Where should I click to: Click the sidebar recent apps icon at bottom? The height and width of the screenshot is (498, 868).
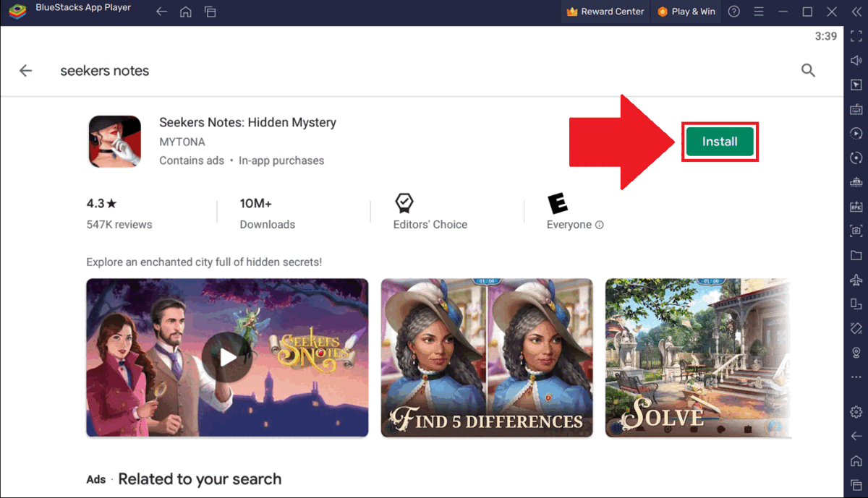(x=856, y=485)
